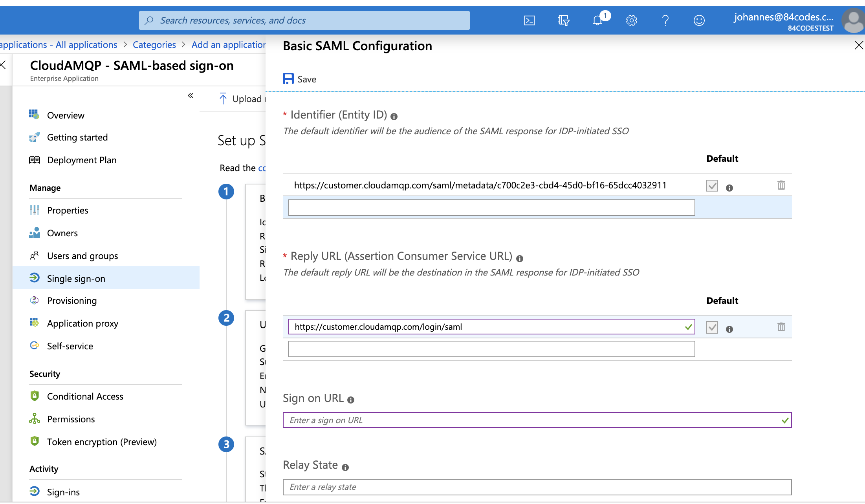This screenshot has width=865, height=504.
Task: Click the login/saml reply URL input field
Action: coord(491,327)
